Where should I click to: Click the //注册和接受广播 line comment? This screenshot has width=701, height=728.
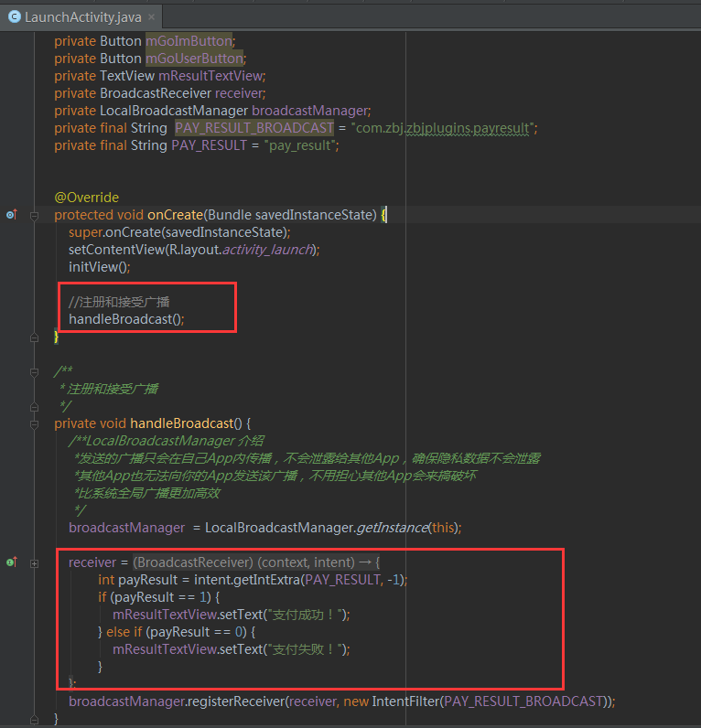119,302
